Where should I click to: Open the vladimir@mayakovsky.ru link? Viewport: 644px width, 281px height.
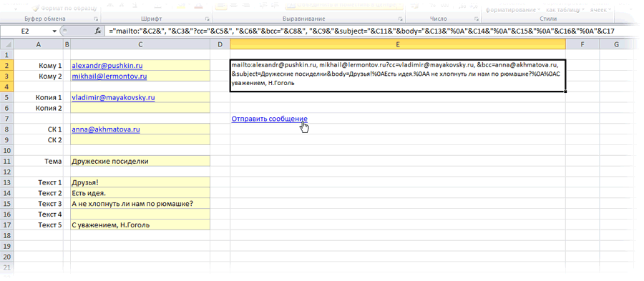coord(113,97)
